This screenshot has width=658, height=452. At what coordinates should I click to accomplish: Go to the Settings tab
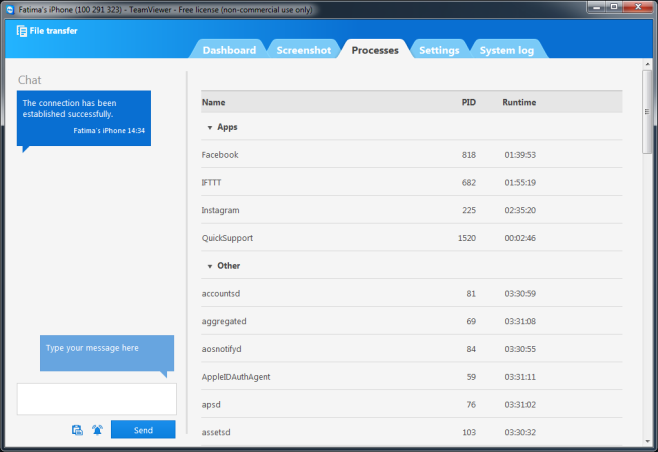click(439, 50)
